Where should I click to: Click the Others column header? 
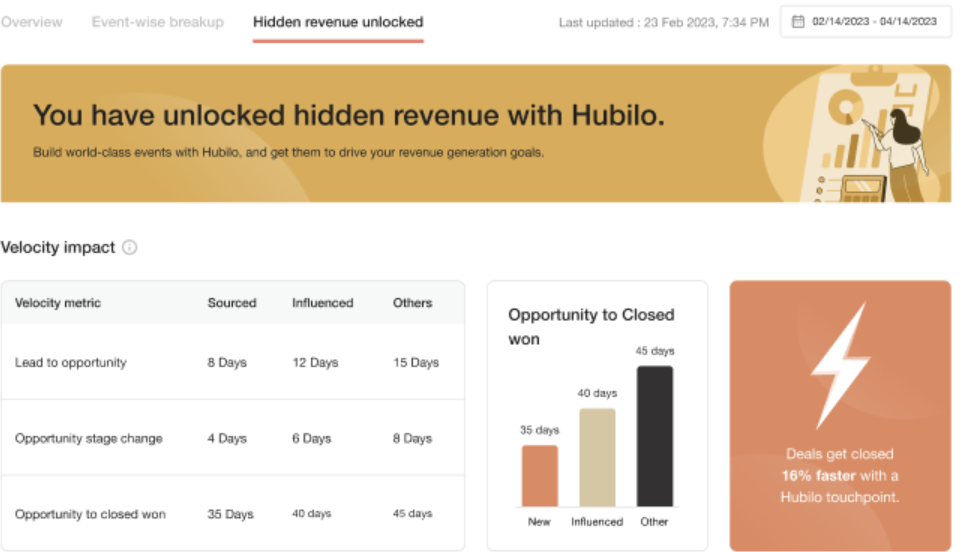point(413,303)
